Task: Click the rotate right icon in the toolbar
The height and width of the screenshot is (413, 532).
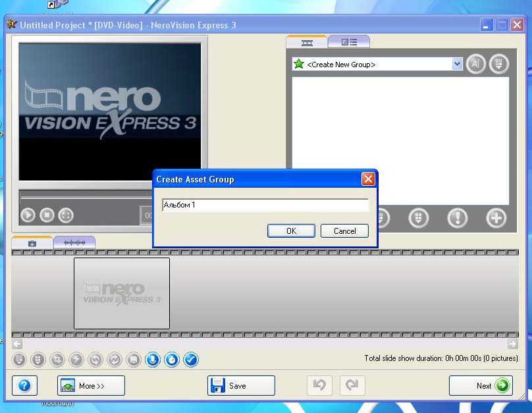Action: 115,360
